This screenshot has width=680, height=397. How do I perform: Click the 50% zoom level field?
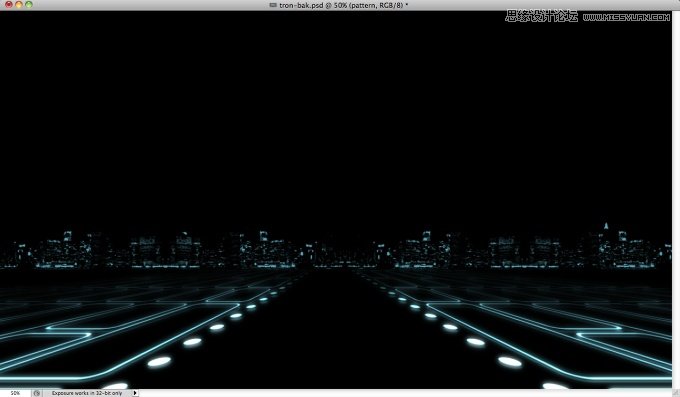[15, 393]
